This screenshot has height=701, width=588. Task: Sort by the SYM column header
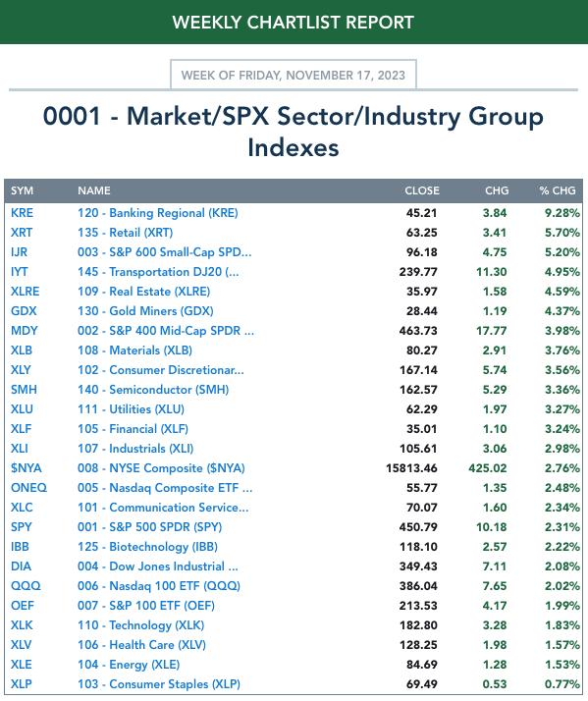point(23,190)
